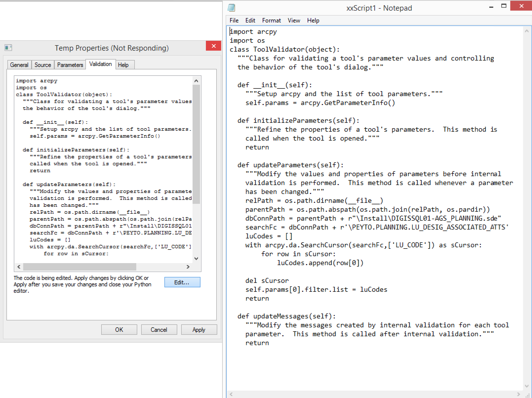Switch to the Parameters tab

tap(70, 65)
